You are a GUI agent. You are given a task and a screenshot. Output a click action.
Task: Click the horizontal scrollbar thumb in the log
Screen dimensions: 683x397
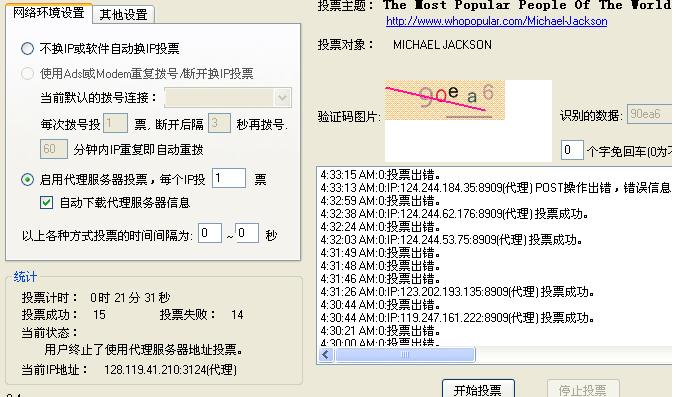tap(405, 355)
